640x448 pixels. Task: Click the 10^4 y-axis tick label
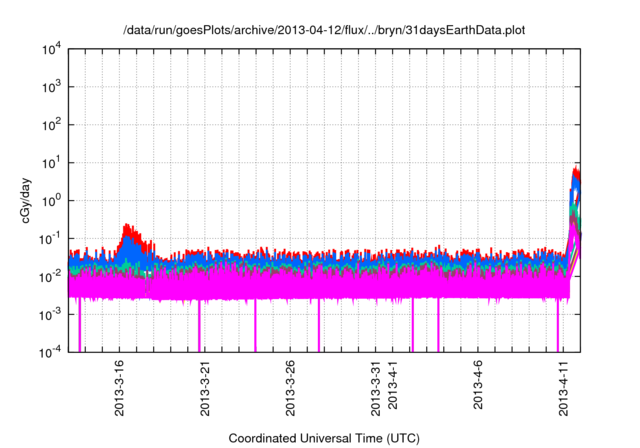click(x=51, y=50)
